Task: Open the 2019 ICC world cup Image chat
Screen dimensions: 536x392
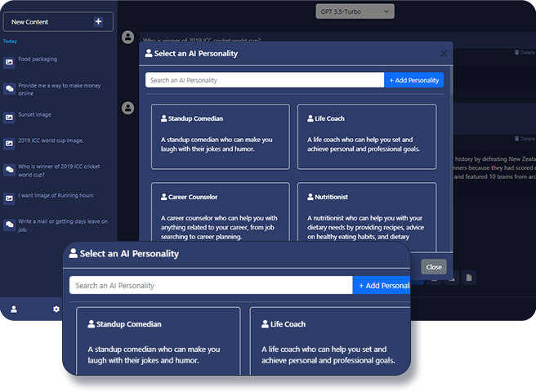Action: tap(51, 140)
